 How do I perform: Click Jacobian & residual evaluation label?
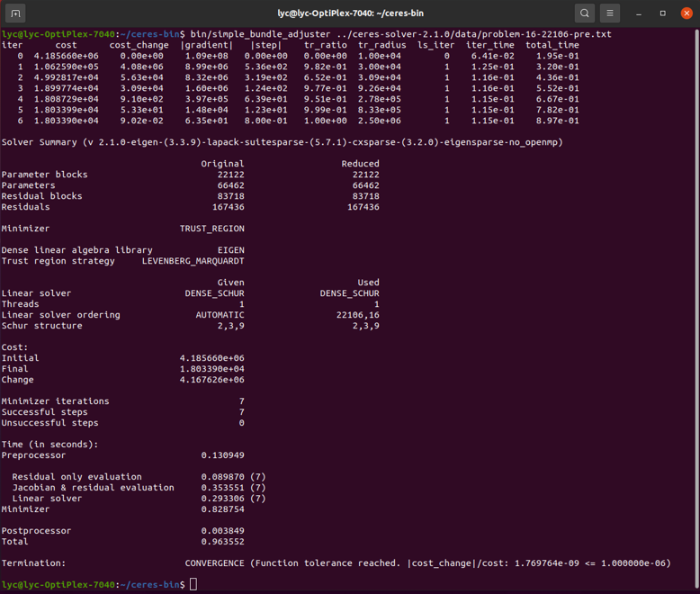coord(94,488)
